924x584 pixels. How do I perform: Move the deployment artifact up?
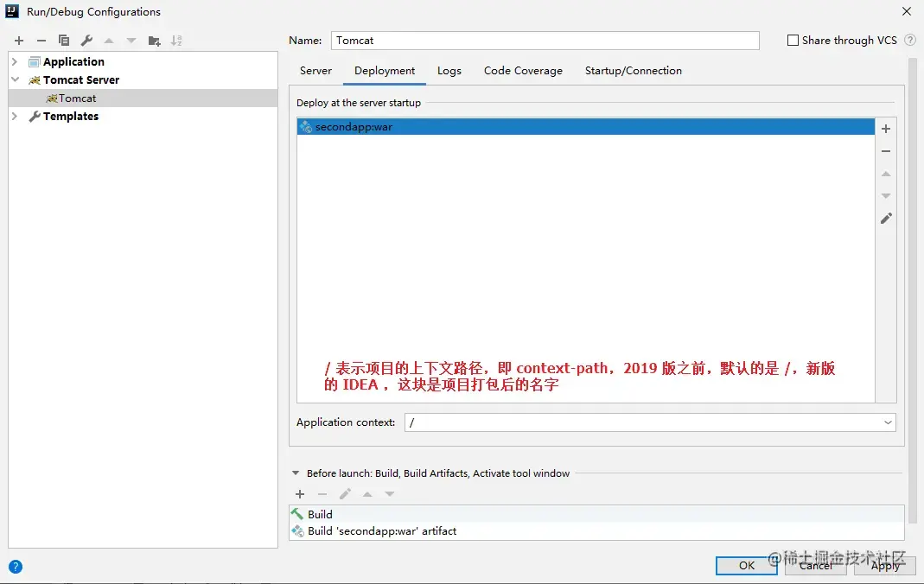click(886, 174)
